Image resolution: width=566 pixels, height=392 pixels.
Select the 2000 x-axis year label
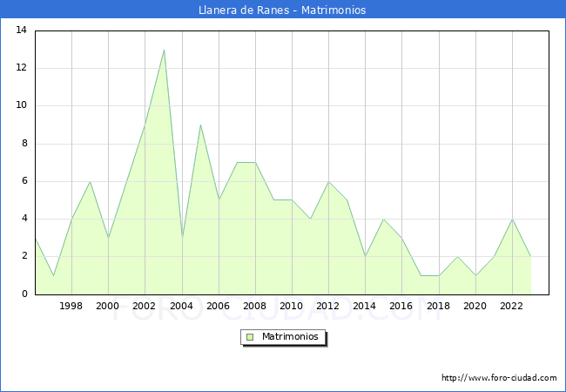[x=108, y=307]
